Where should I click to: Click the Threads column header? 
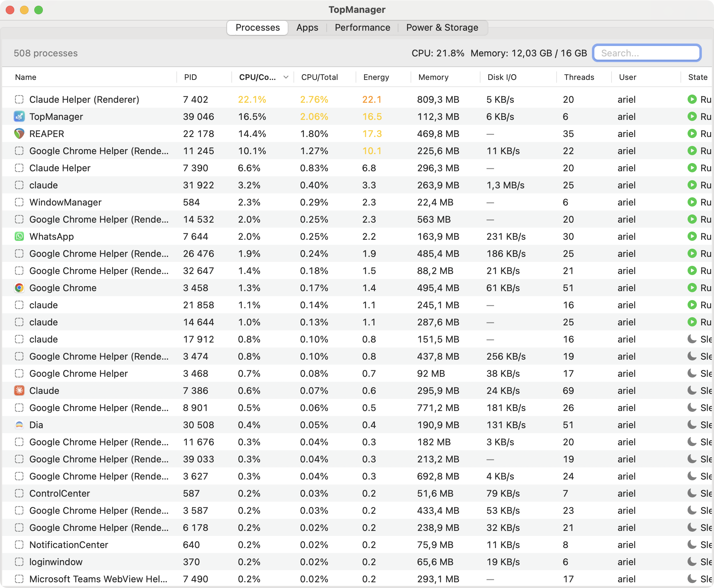pyautogui.click(x=579, y=77)
